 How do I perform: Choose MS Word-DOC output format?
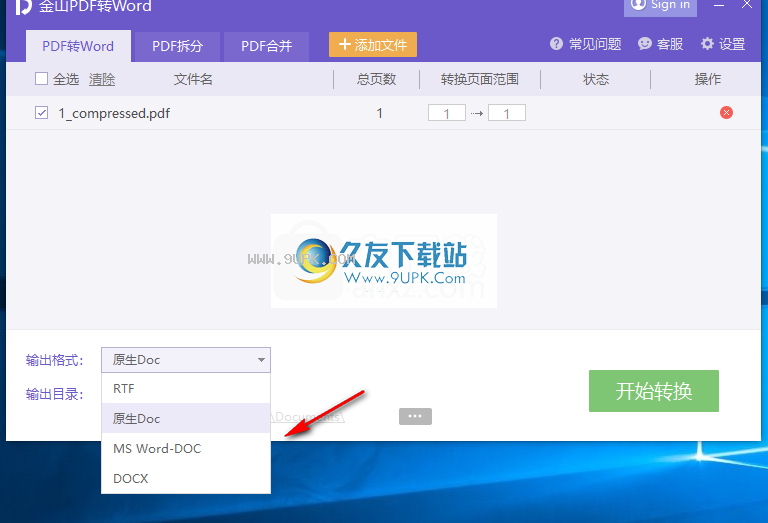point(186,449)
